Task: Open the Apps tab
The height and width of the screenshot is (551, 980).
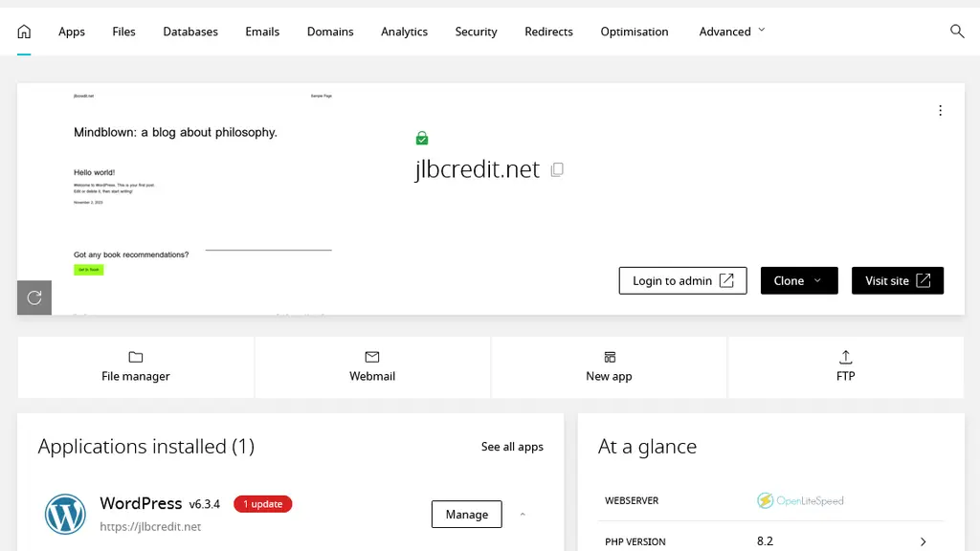Action: (x=71, y=32)
